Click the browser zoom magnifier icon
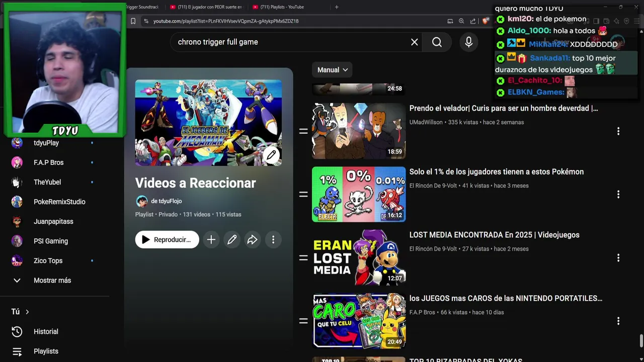Screen dimensions: 644x362 [461, 21]
